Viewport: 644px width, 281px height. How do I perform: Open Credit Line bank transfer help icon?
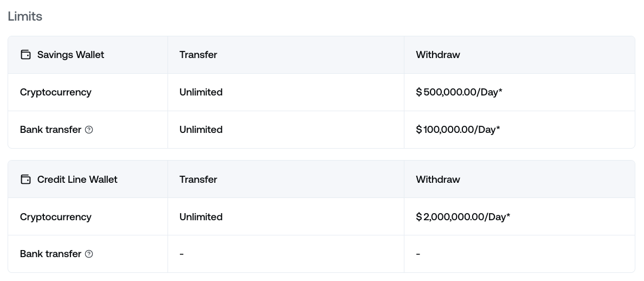[89, 254]
